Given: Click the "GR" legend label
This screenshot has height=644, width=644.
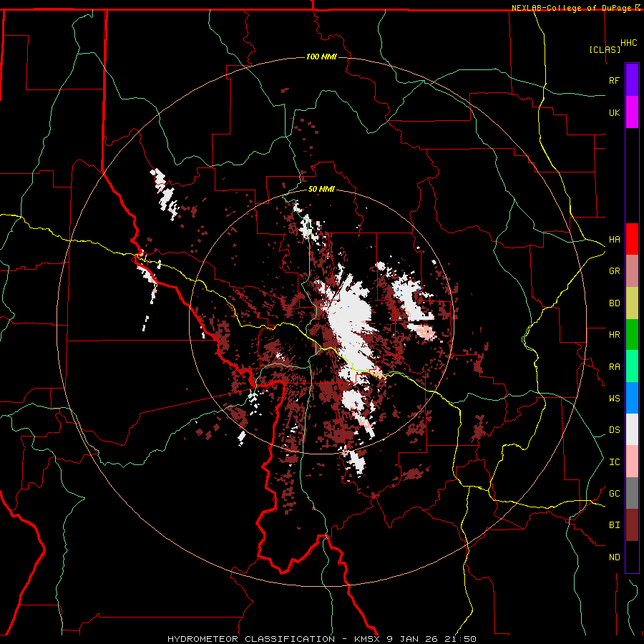Looking at the screenshot, I should pyautogui.click(x=614, y=271).
